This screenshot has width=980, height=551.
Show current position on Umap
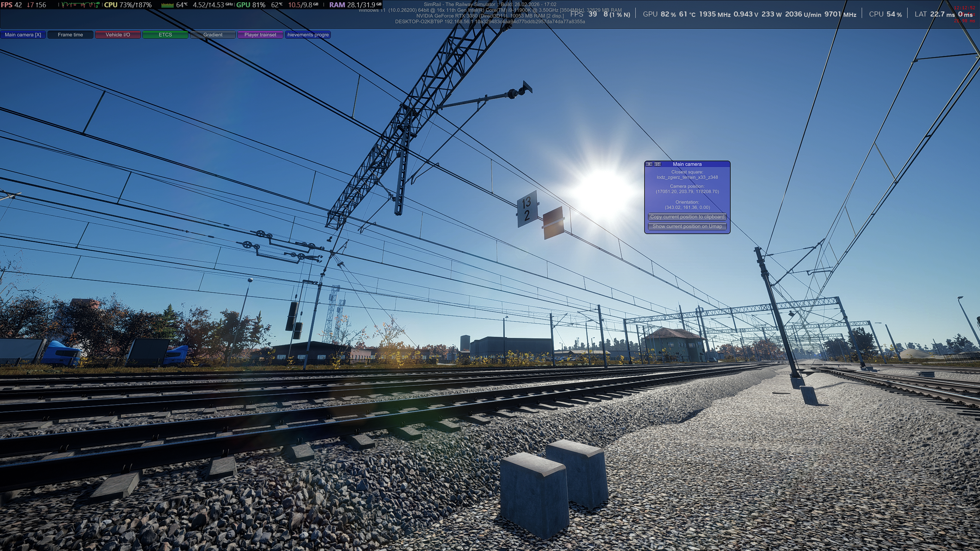click(687, 226)
